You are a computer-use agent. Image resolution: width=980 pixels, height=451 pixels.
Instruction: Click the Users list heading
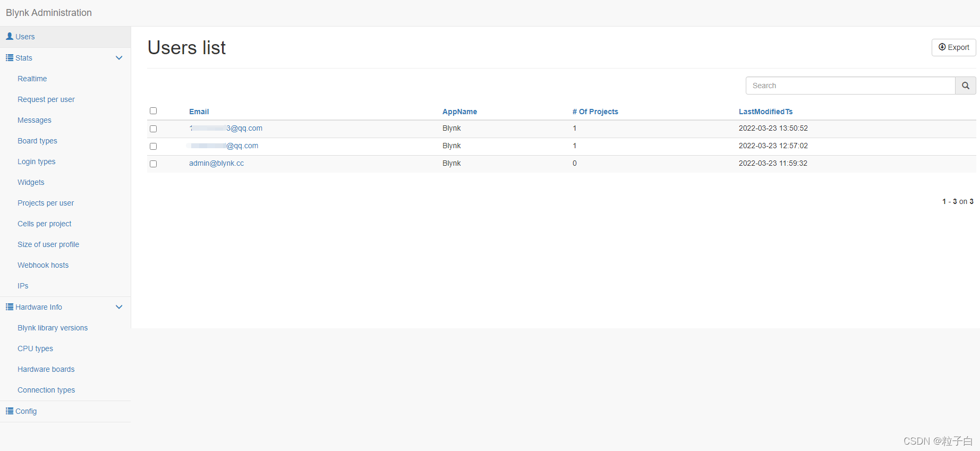(x=186, y=48)
